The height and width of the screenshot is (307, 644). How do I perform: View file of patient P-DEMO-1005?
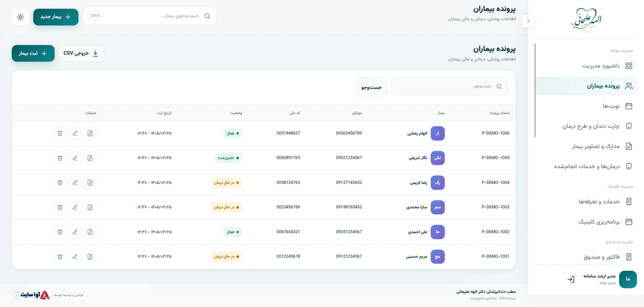[90, 158]
